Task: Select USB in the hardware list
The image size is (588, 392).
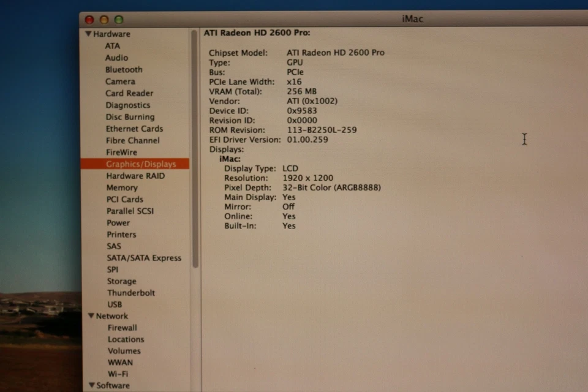Action: coord(115,304)
